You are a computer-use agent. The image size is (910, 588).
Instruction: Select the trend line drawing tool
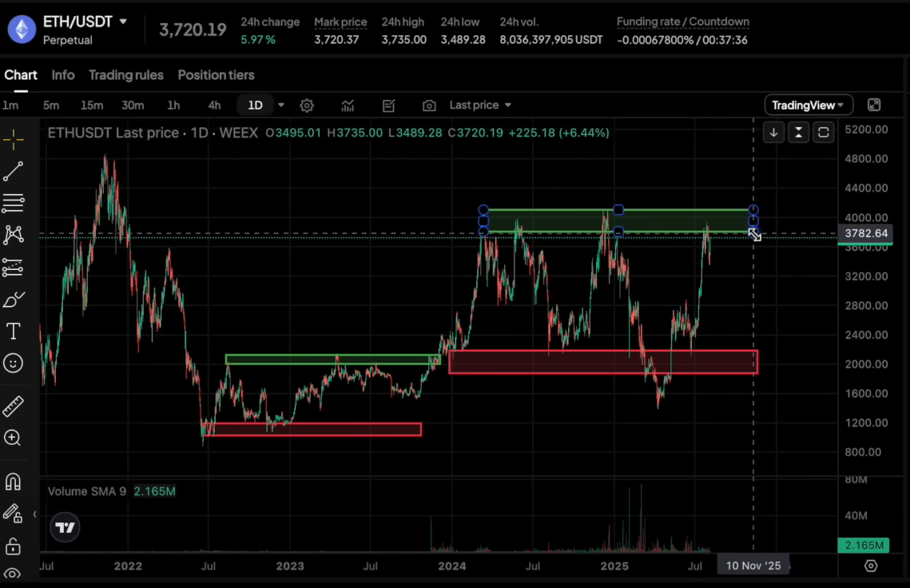(x=13, y=171)
